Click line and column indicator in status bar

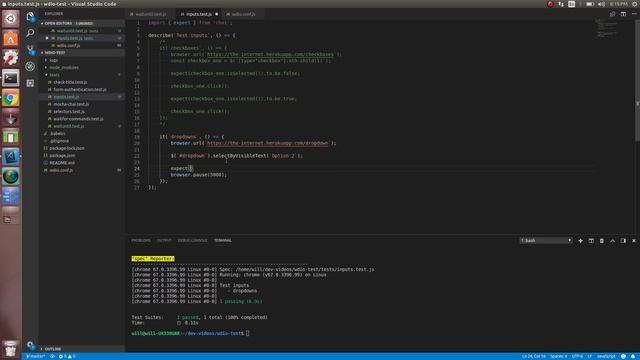tap(533, 356)
